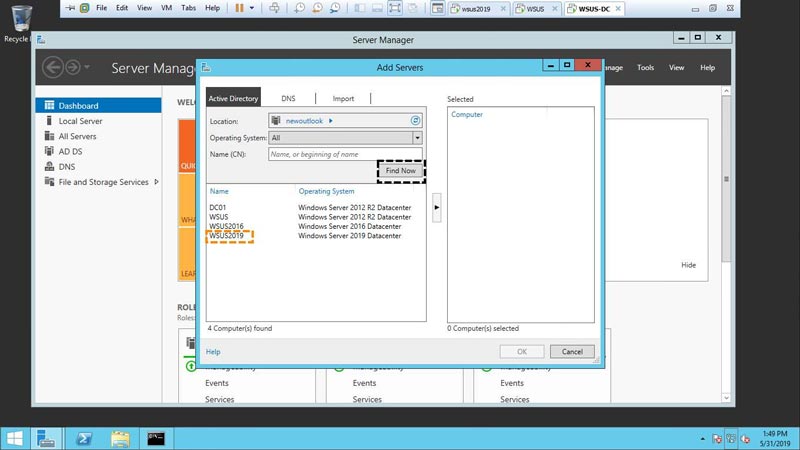Open VMware Help menu
This screenshot has height=450, width=800.
(x=212, y=8)
